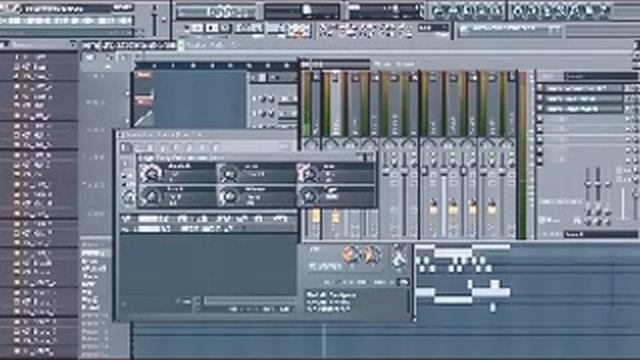This screenshot has height=360, width=640.
Task: Click the top-left knob in the plugin window
Action: [150, 174]
